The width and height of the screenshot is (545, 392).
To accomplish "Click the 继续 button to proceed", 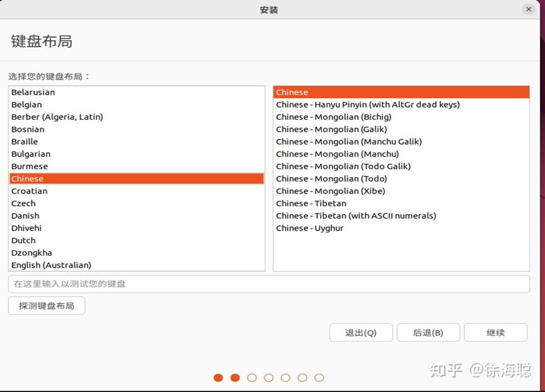I will tap(496, 332).
